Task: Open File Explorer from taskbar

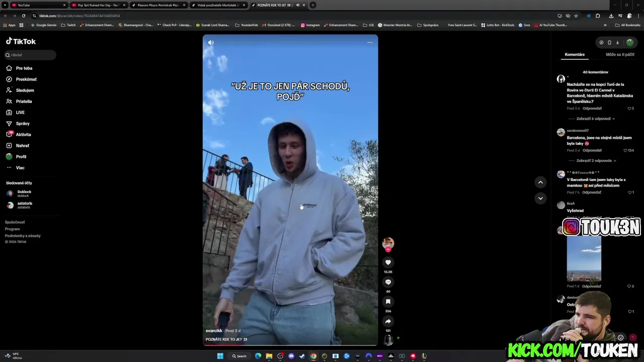Action: 269,356
